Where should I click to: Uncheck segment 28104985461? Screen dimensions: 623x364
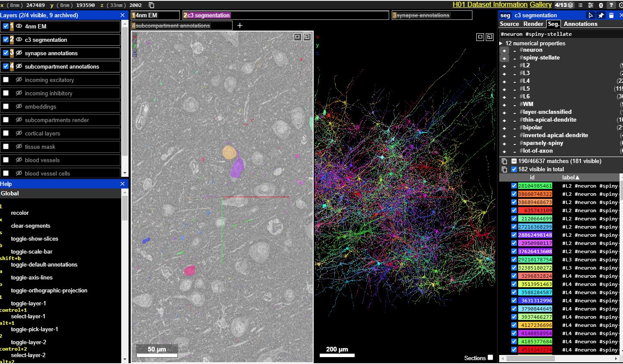pyautogui.click(x=514, y=186)
